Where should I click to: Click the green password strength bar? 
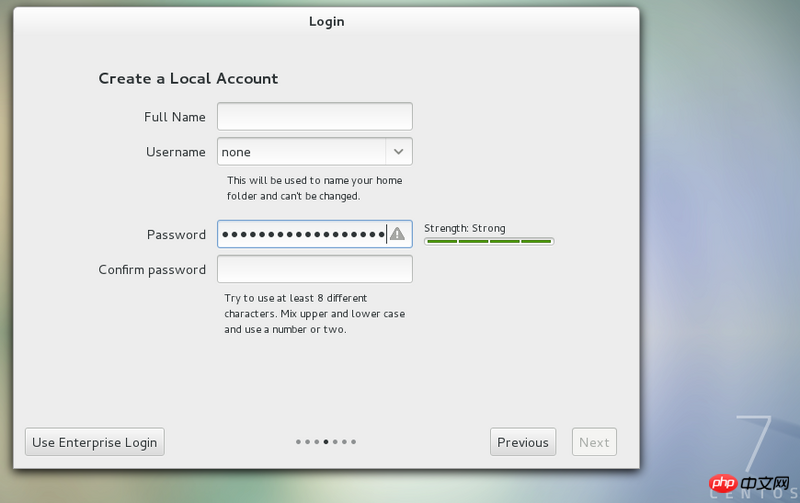tap(488, 241)
